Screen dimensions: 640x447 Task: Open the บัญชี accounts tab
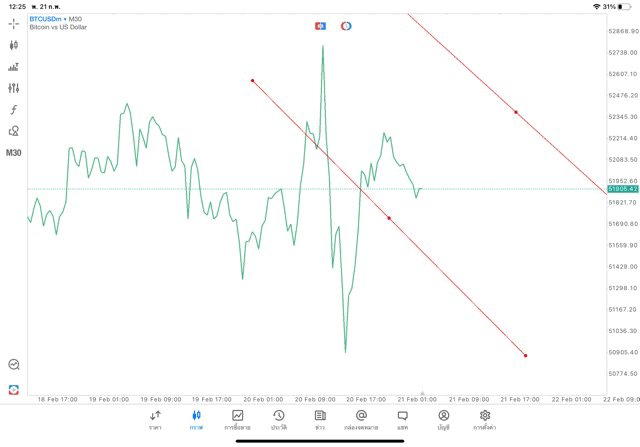point(443,420)
